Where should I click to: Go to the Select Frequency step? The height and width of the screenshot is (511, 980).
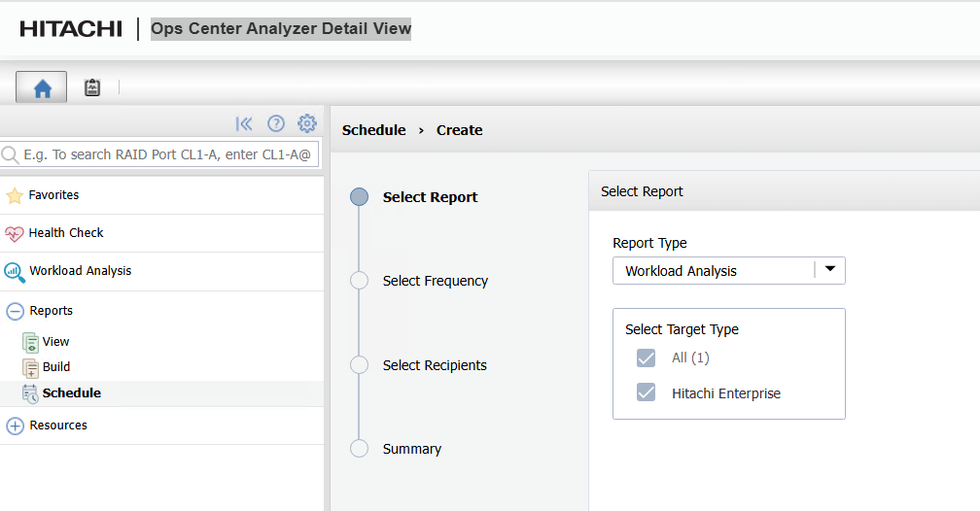[x=435, y=281]
